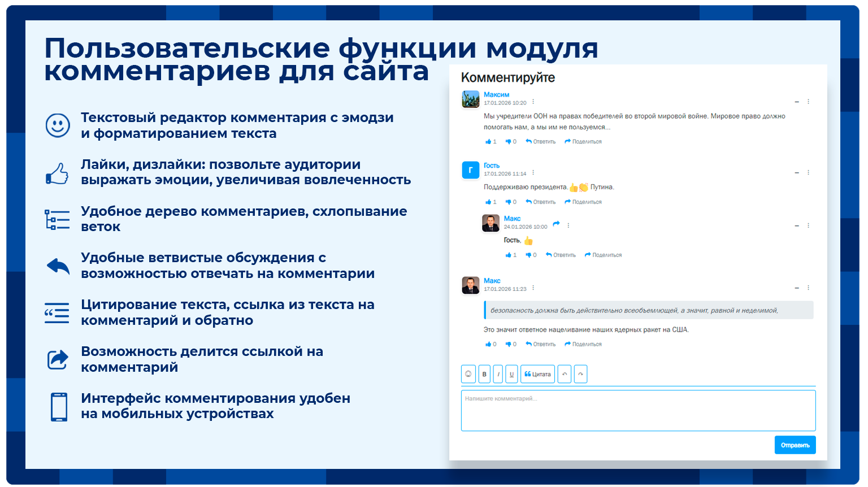Collapse Максим's comment with the dash control

796,102
